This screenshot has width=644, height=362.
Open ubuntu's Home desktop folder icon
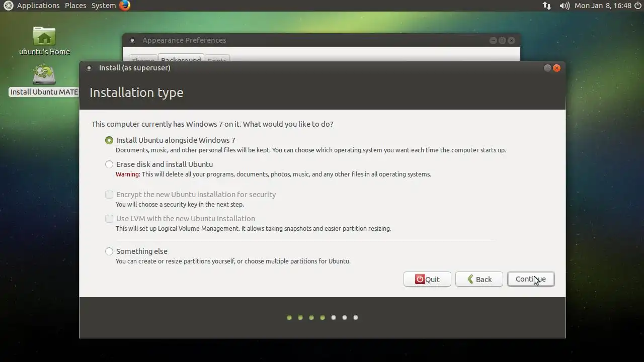[44, 41]
